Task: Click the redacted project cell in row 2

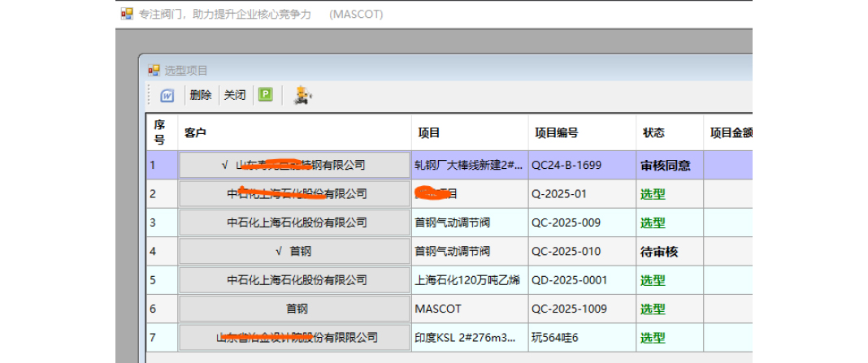Action: click(x=470, y=193)
